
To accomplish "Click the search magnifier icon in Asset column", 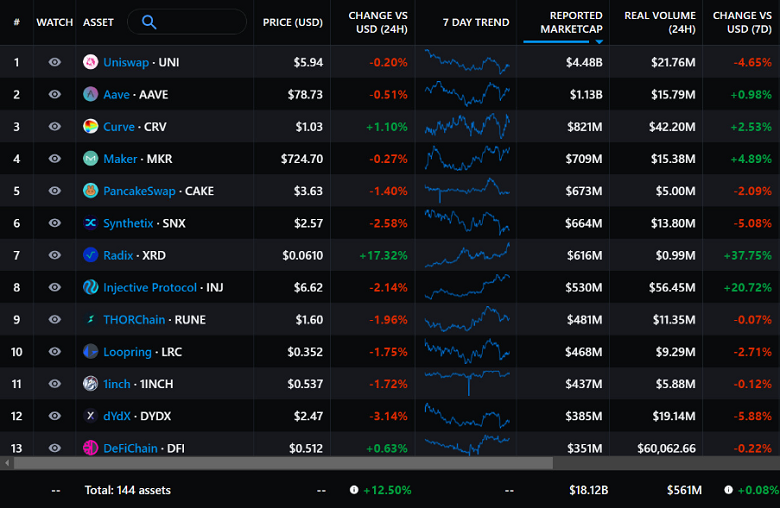I will pyautogui.click(x=148, y=22).
